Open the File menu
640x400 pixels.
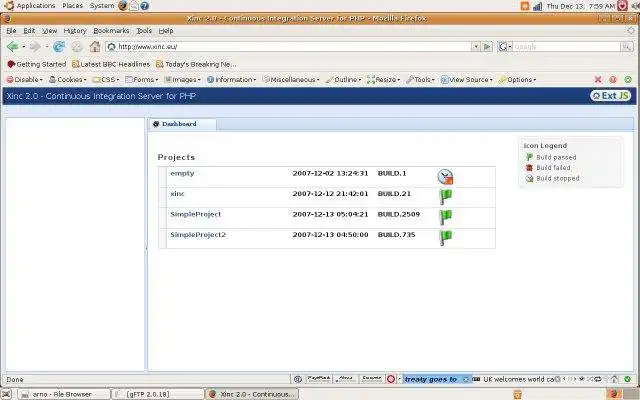tap(11, 31)
